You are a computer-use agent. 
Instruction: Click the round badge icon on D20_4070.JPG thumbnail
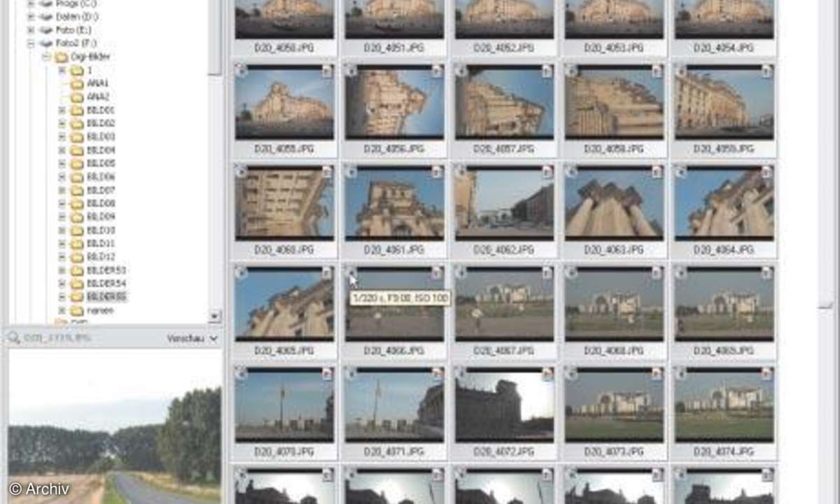point(240,373)
